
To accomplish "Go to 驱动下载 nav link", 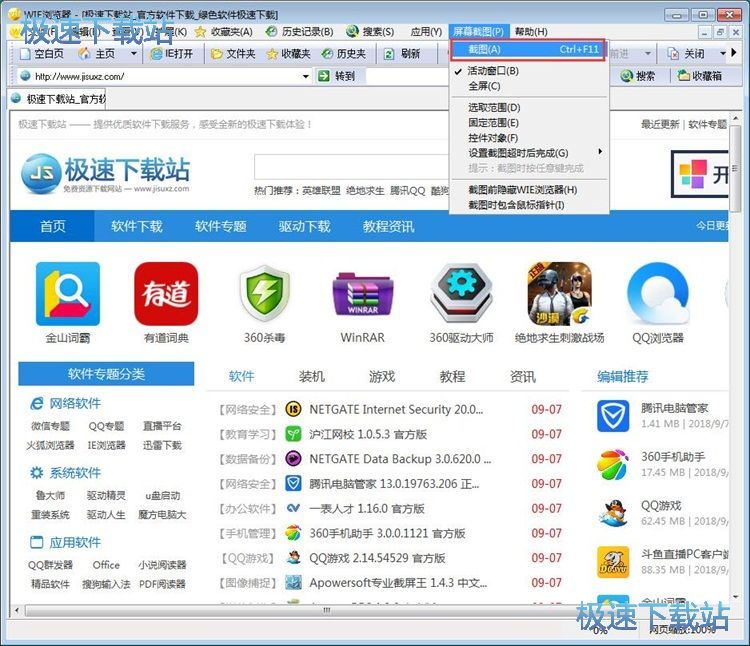I will tap(305, 226).
